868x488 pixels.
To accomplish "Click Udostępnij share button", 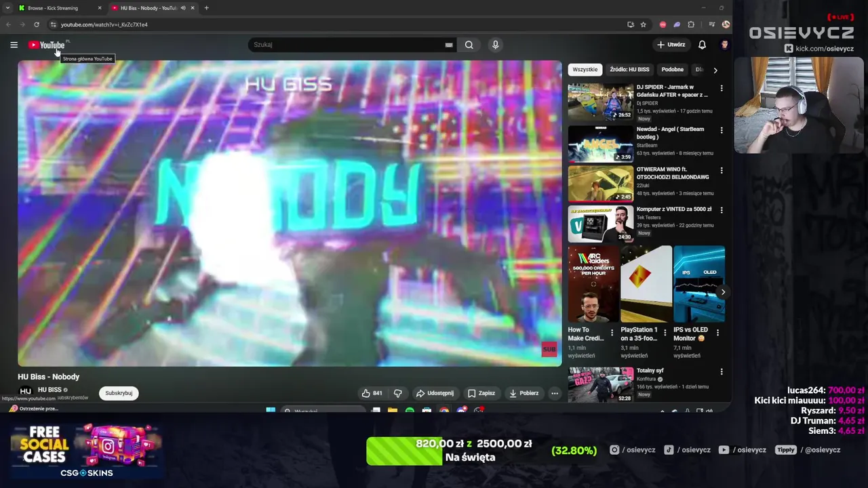I will coord(435,393).
